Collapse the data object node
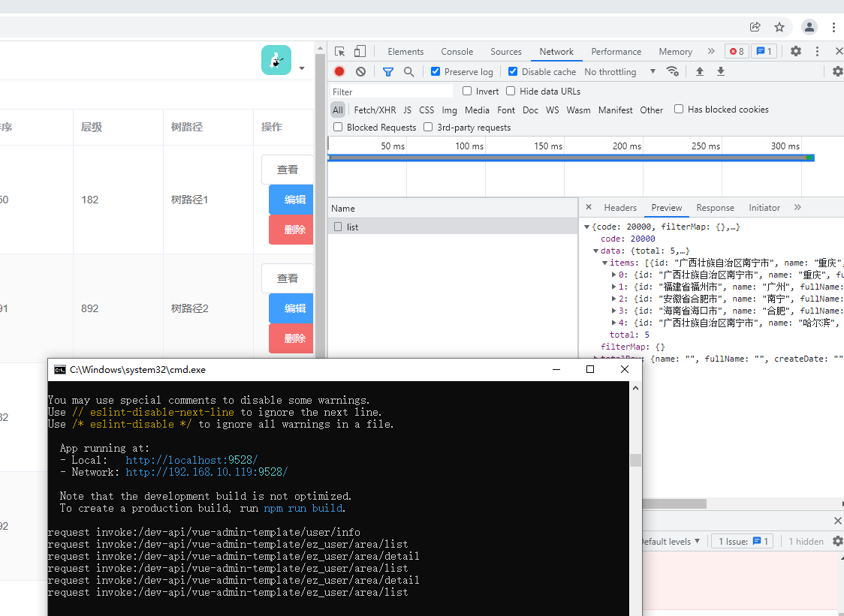 pyautogui.click(x=596, y=251)
